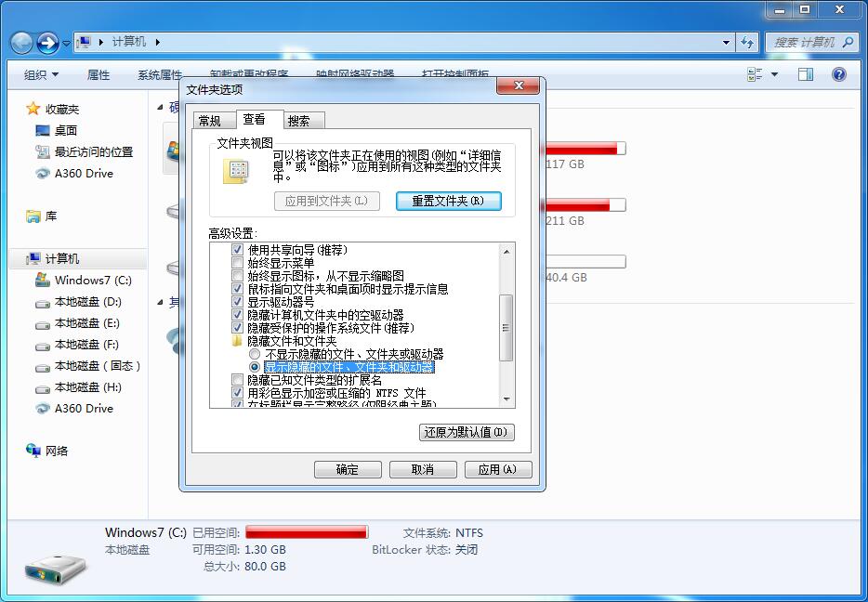Click the refresh icon in the address bar
868x602 pixels.
click(750, 42)
